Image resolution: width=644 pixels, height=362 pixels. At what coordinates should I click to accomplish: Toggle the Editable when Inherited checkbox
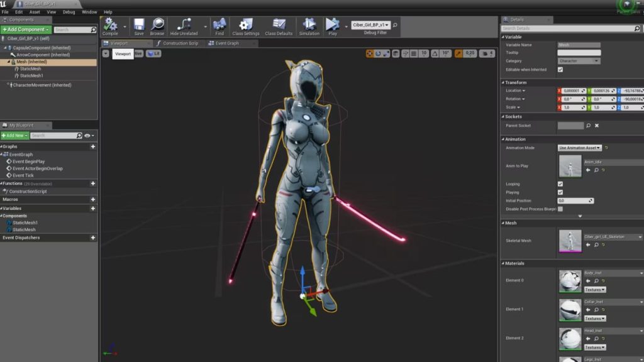pyautogui.click(x=560, y=70)
